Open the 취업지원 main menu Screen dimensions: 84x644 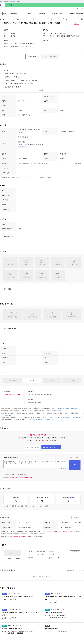[28, 14]
